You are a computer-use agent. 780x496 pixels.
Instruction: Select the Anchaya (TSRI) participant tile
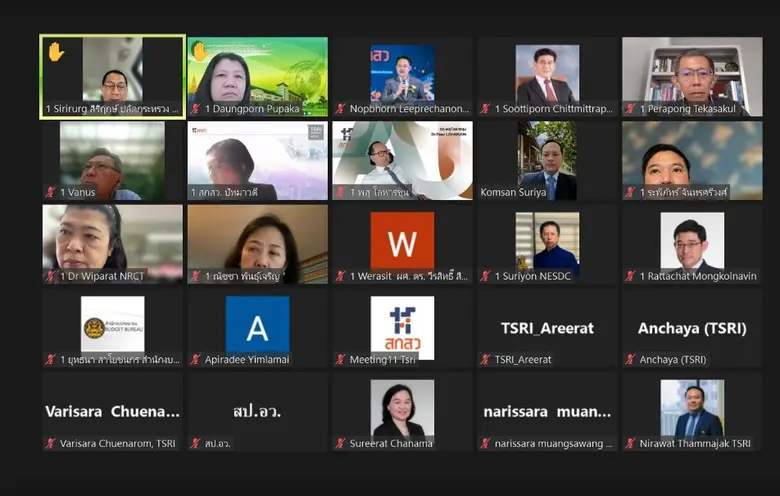click(x=692, y=328)
